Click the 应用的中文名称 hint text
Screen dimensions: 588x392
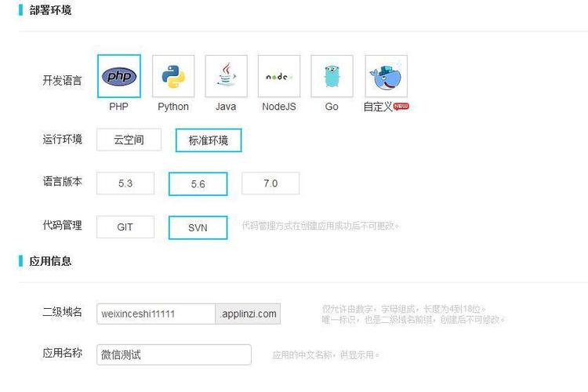pos(325,355)
